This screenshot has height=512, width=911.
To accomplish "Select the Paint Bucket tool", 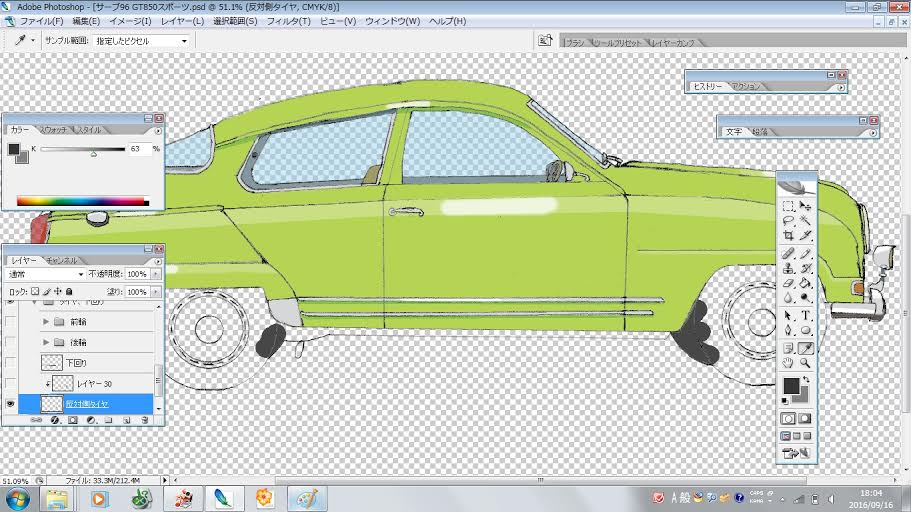I will pyautogui.click(x=805, y=283).
